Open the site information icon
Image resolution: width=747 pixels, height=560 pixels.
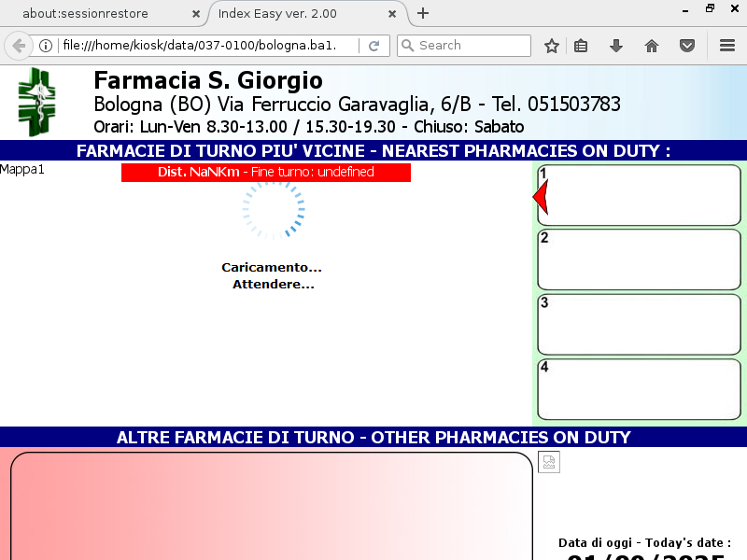tap(45, 46)
